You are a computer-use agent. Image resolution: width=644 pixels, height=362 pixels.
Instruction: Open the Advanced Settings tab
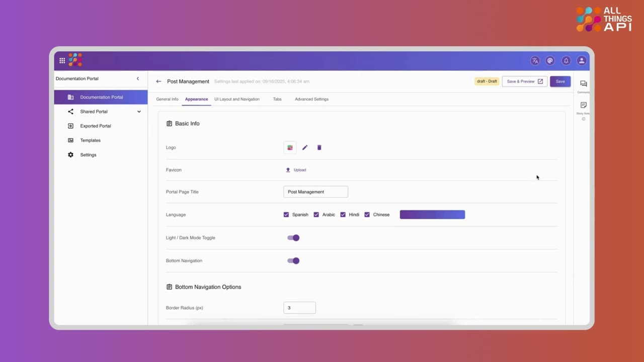pos(311,99)
